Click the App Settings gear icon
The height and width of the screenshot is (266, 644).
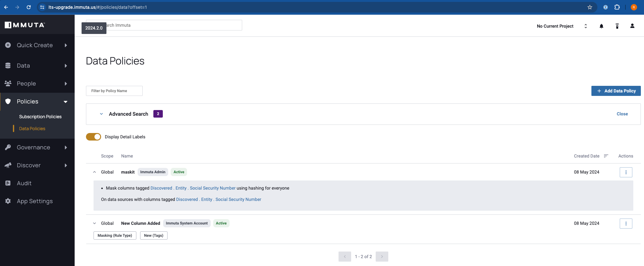click(x=8, y=201)
